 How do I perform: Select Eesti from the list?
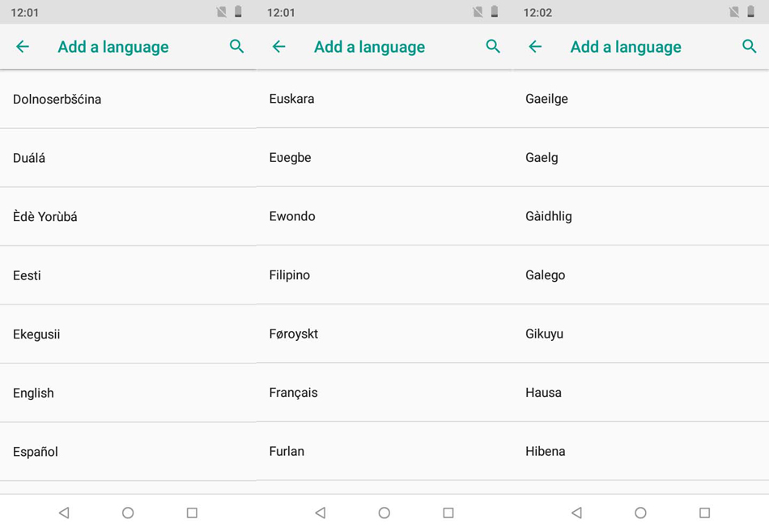[128, 275]
